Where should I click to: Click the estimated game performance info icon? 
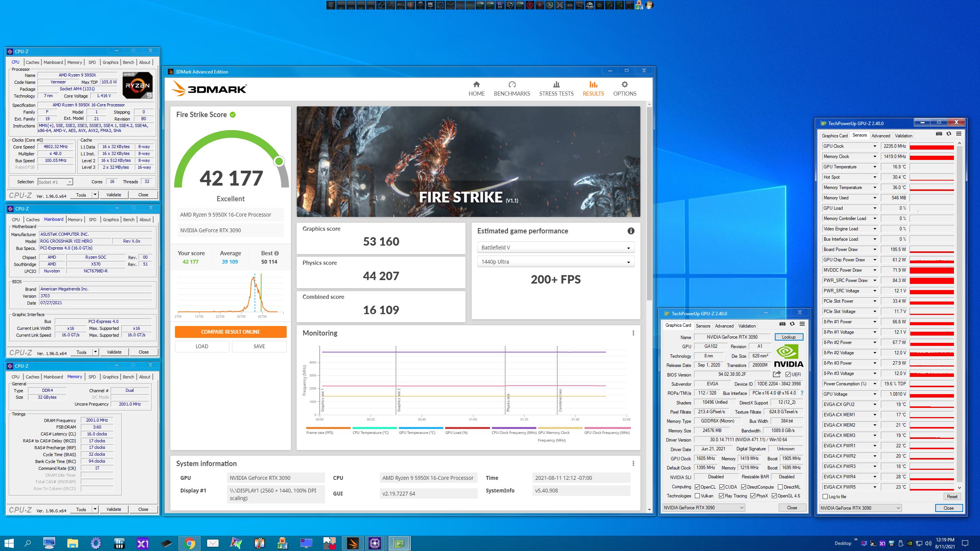coord(631,231)
